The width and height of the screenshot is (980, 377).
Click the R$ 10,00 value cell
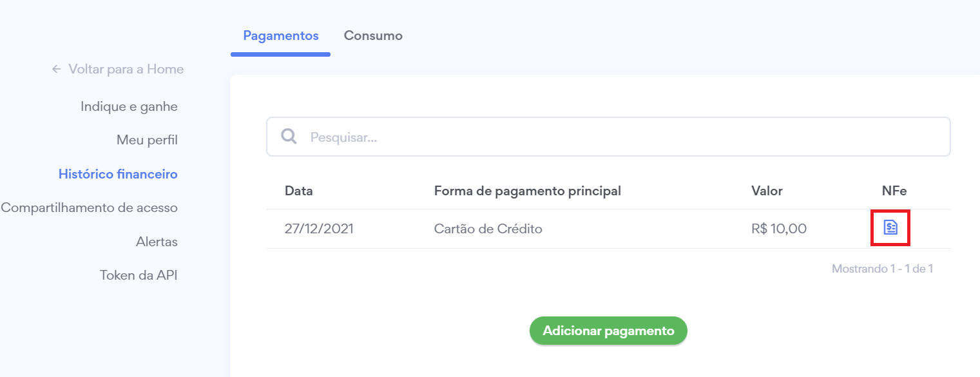click(x=778, y=229)
